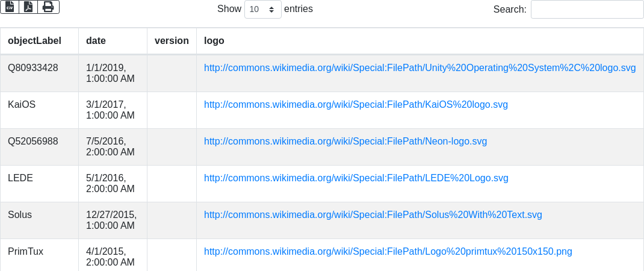
Task: Sort by objectLabel column header
Action: [x=34, y=41]
